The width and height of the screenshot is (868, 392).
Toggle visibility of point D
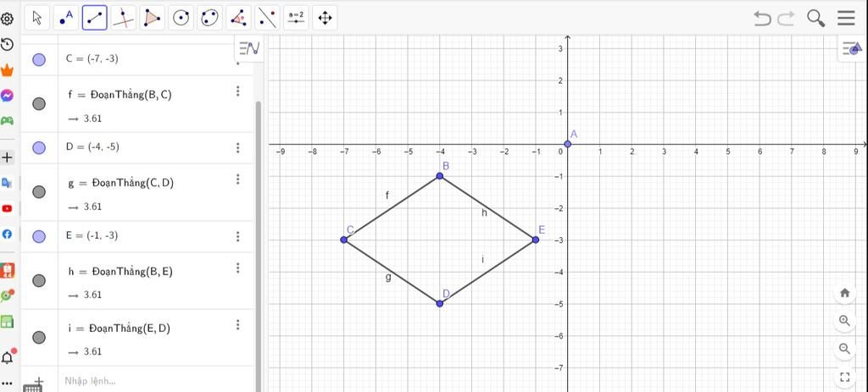(x=39, y=147)
